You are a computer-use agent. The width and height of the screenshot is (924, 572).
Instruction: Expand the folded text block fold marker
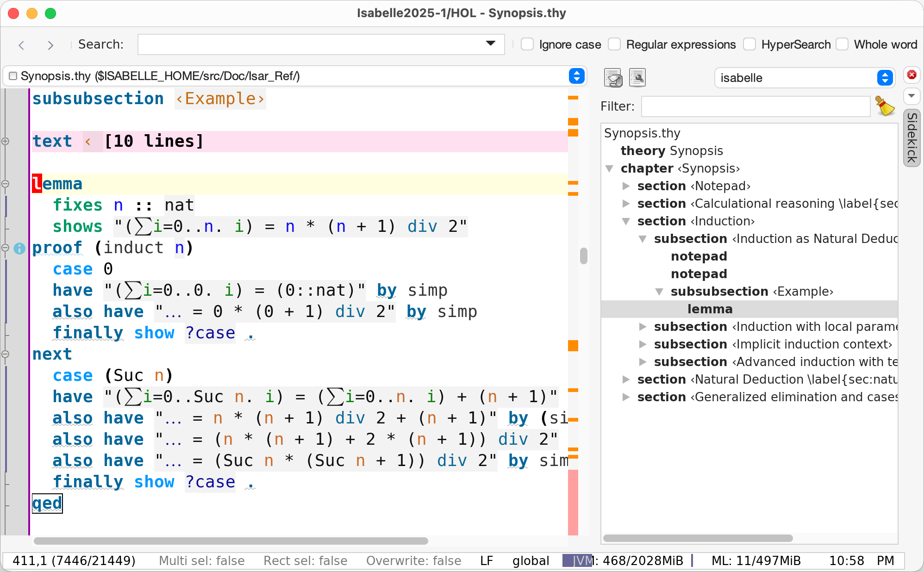(6, 141)
